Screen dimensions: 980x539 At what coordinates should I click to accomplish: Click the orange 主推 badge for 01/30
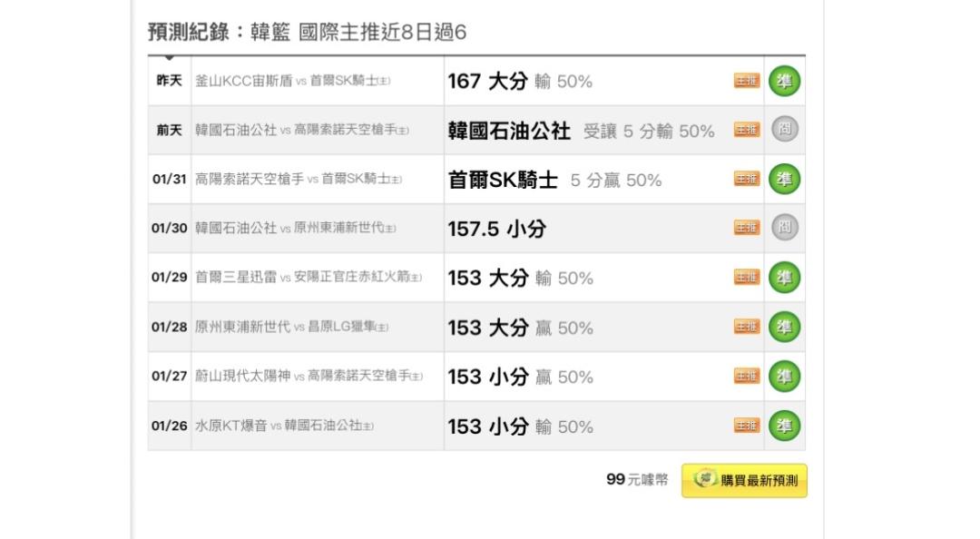[x=747, y=230]
